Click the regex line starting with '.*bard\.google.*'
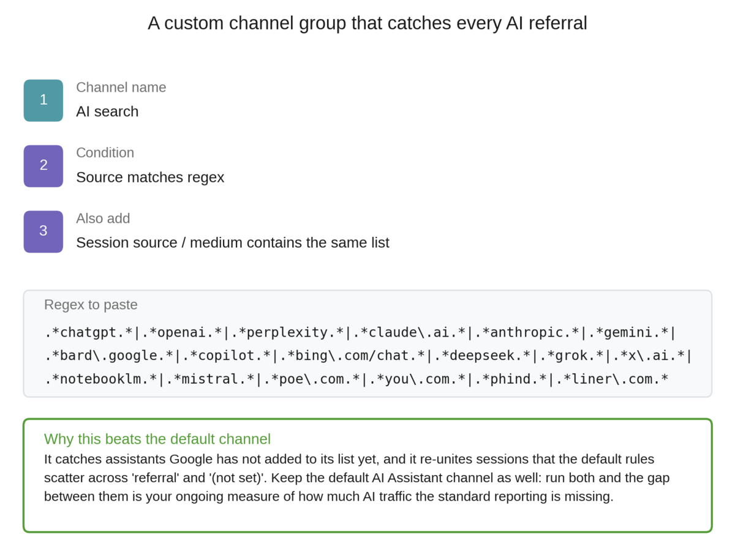 pyautogui.click(x=368, y=356)
